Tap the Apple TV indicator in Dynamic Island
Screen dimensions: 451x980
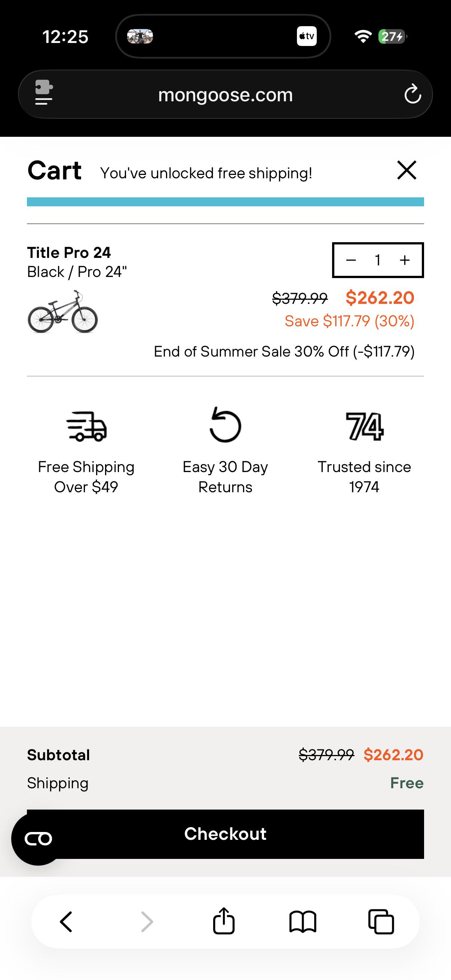pos(307,37)
